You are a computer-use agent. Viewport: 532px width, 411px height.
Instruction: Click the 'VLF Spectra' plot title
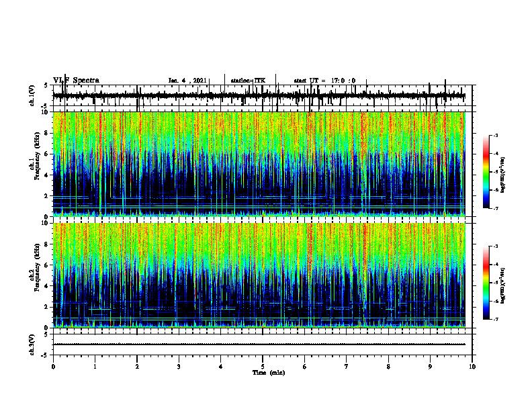pyautogui.click(x=76, y=81)
